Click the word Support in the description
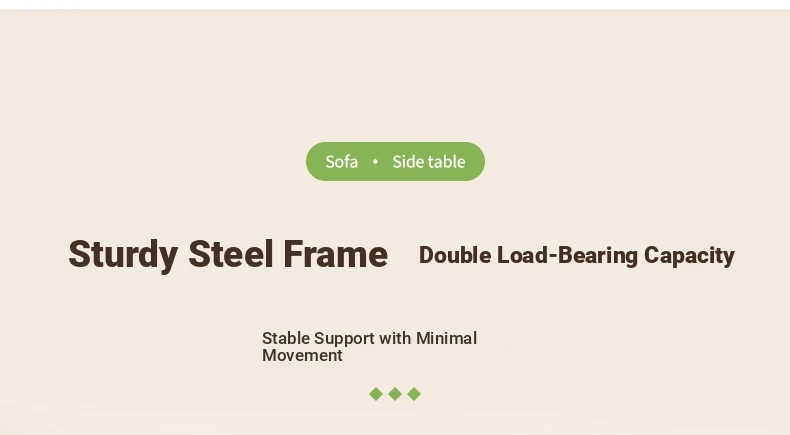The image size is (790, 435). point(345,339)
